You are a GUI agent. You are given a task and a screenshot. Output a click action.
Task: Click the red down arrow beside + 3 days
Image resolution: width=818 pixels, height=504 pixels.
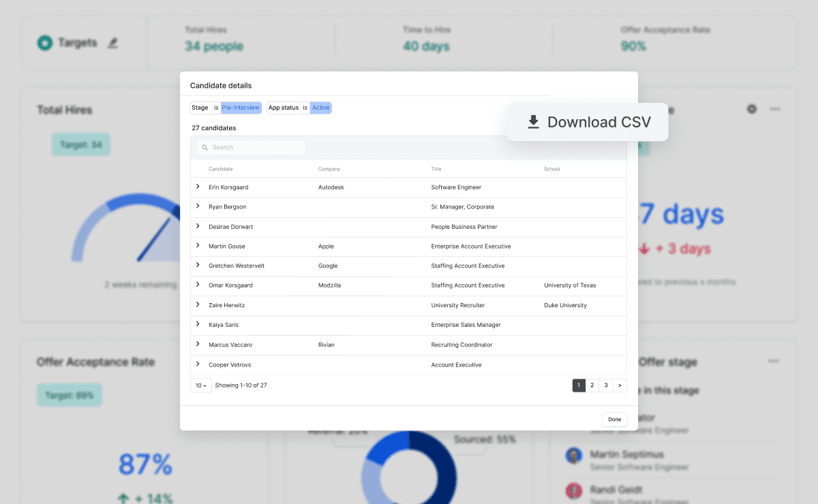click(x=643, y=249)
